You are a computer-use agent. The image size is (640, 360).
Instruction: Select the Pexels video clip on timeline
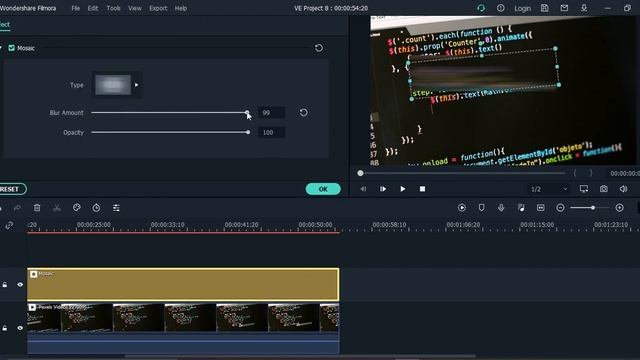point(183,328)
